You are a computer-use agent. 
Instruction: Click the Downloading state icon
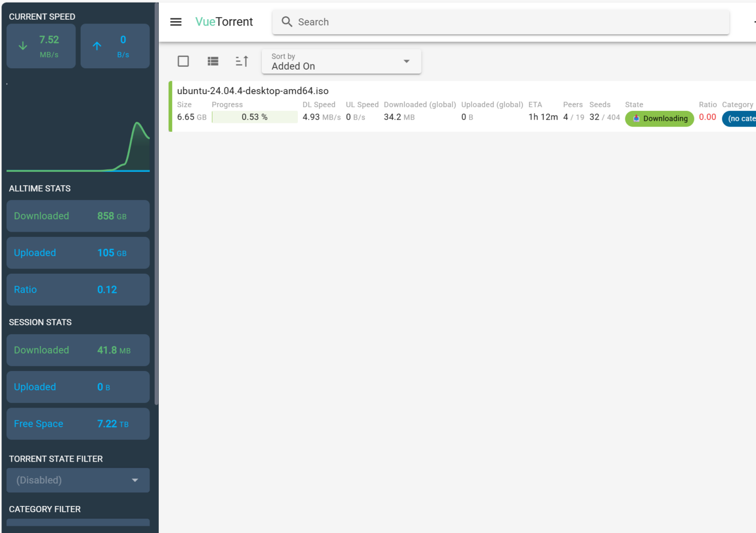point(636,119)
